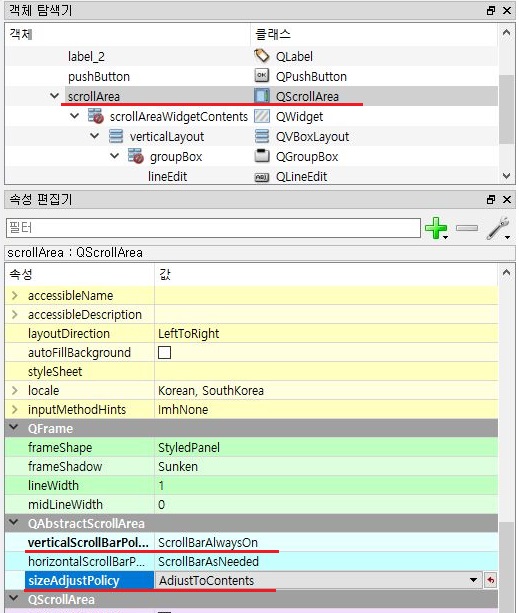
Task: Float the Object Inspector panel
Action: (491, 11)
